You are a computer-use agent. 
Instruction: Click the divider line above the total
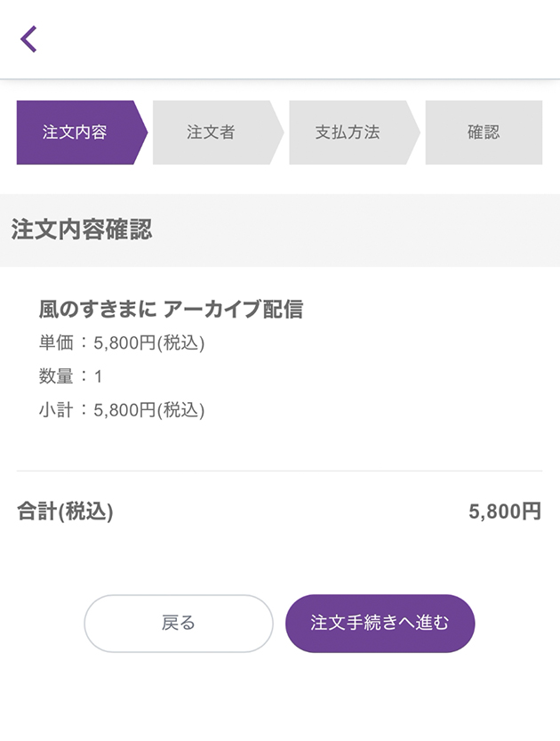click(279, 471)
